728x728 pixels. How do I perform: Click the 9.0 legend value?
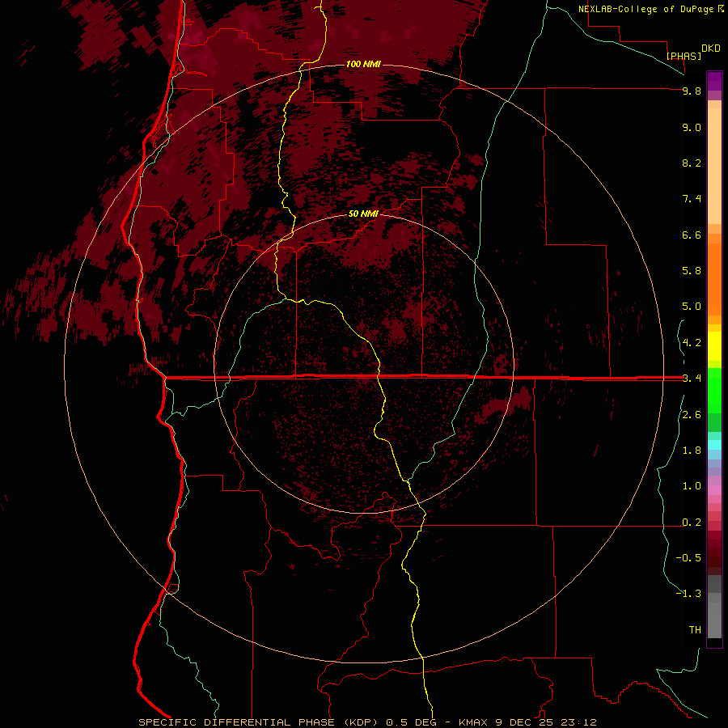point(692,127)
